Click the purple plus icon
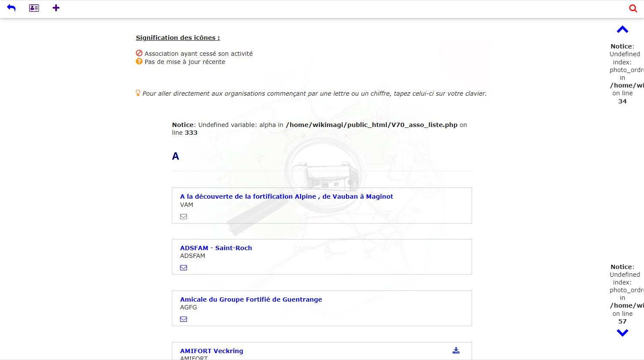Image resolution: width=644 pixels, height=360 pixels. click(x=56, y=8)
